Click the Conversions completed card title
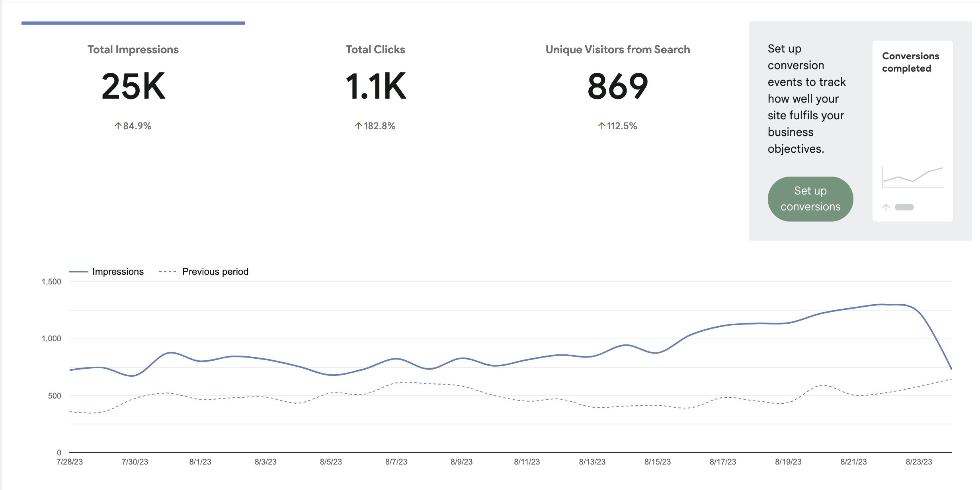980x490 pixels. pos(910,62)
